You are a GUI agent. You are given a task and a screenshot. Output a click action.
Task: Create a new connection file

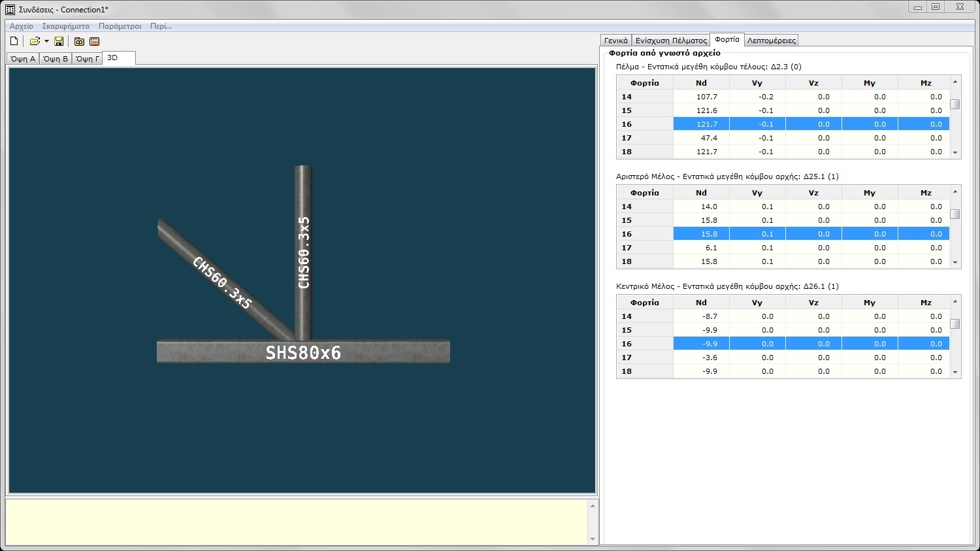(14, 41)
